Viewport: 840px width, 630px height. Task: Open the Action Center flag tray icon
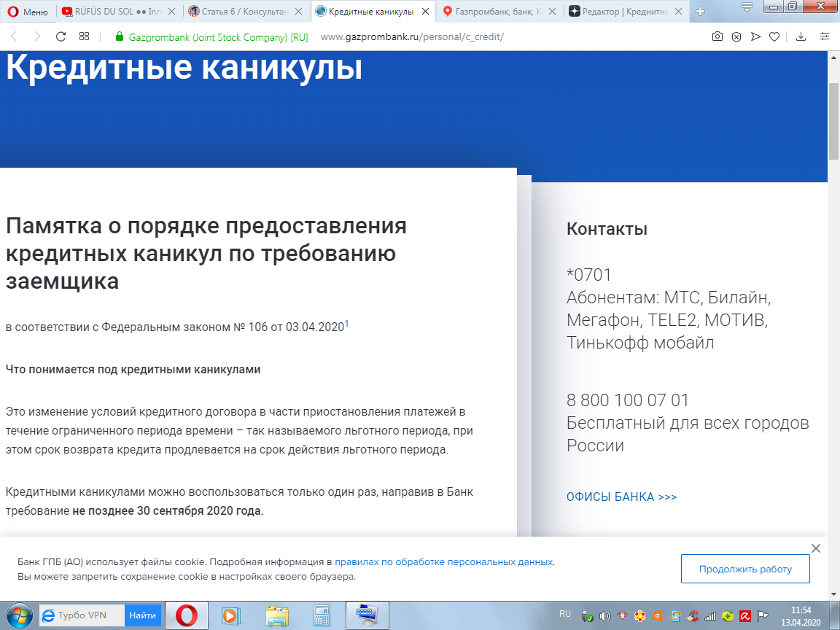click(763, 616)
